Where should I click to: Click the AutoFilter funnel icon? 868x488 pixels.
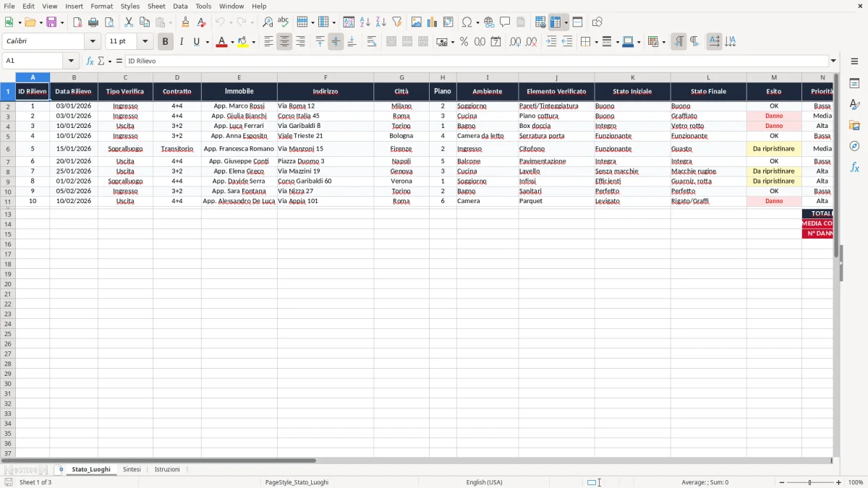tap(397, 22)
